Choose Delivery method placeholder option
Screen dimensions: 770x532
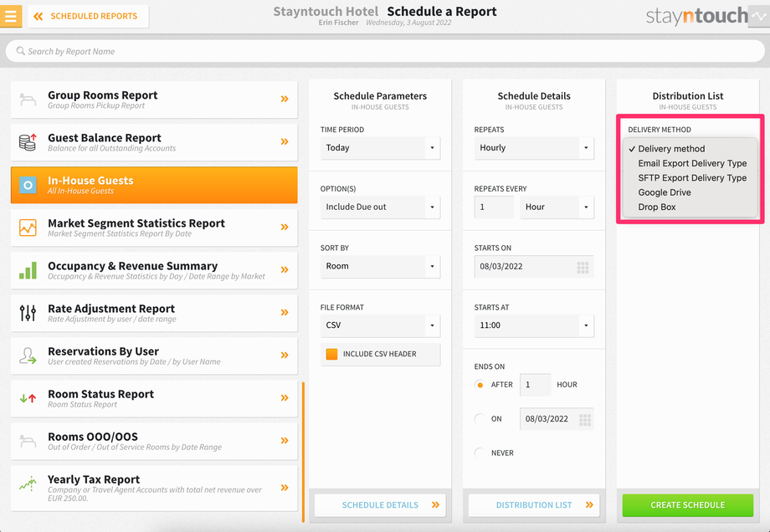pyautogui.click(x=690, y=149)
